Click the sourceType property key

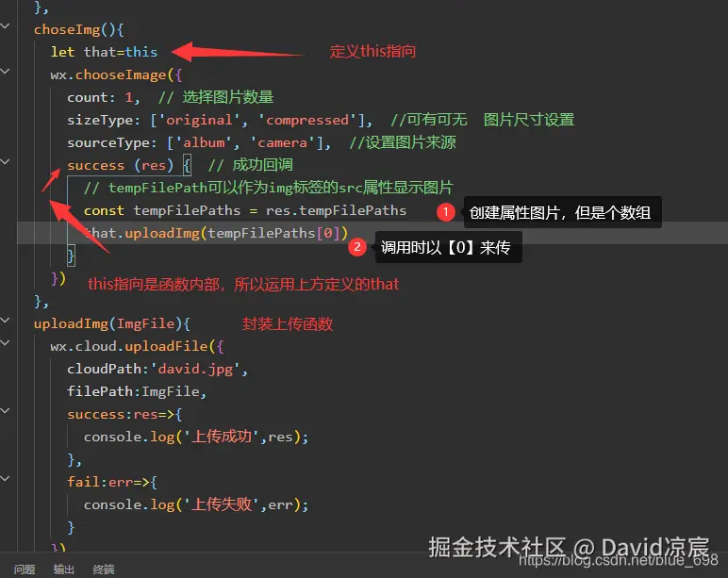(108, 142)
